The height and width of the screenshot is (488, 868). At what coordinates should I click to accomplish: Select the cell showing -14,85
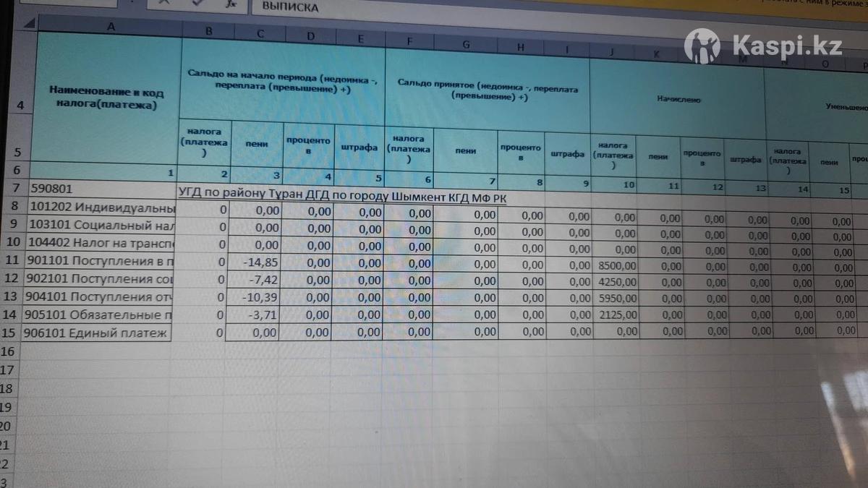pos(254,263)
